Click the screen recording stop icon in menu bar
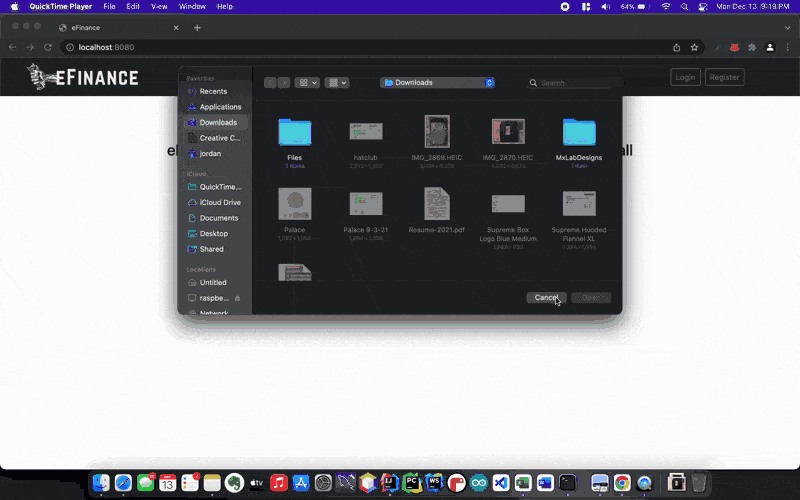 click(565, 7)
